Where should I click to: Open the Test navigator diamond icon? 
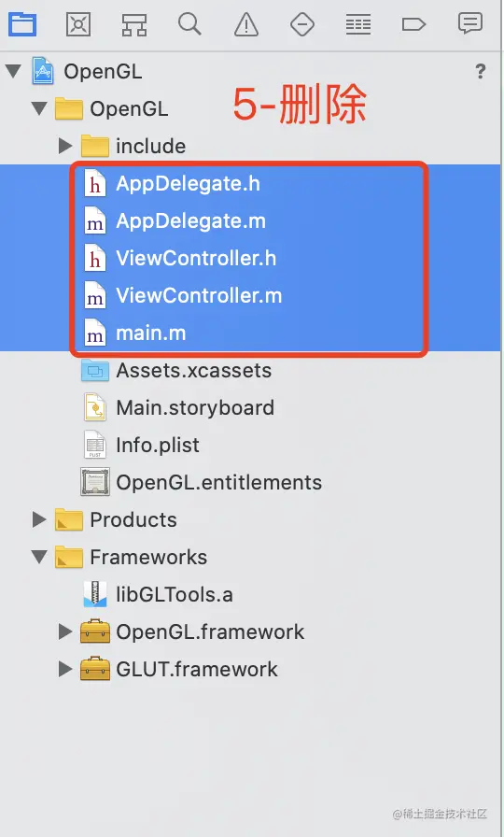[x=301, y=24]
